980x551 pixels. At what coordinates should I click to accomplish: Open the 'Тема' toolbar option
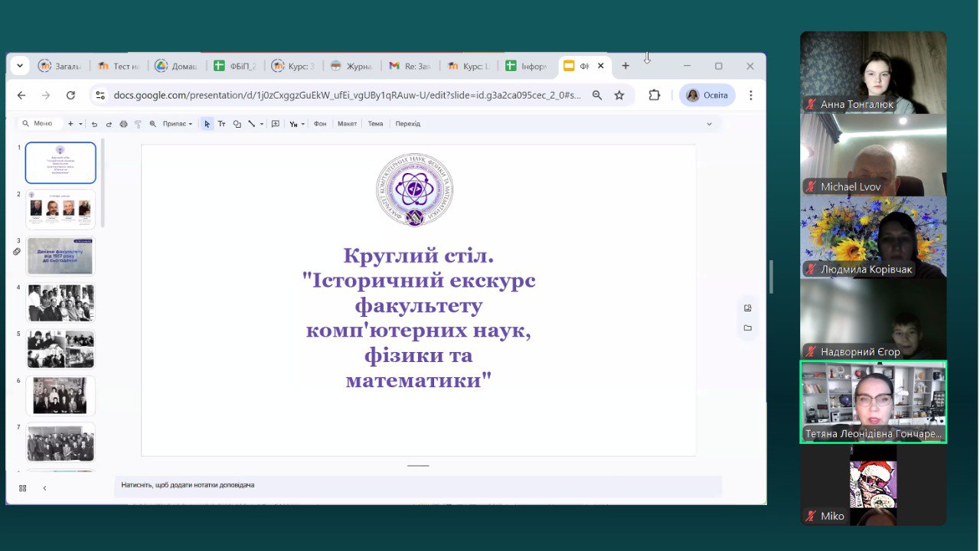[375, 124]
